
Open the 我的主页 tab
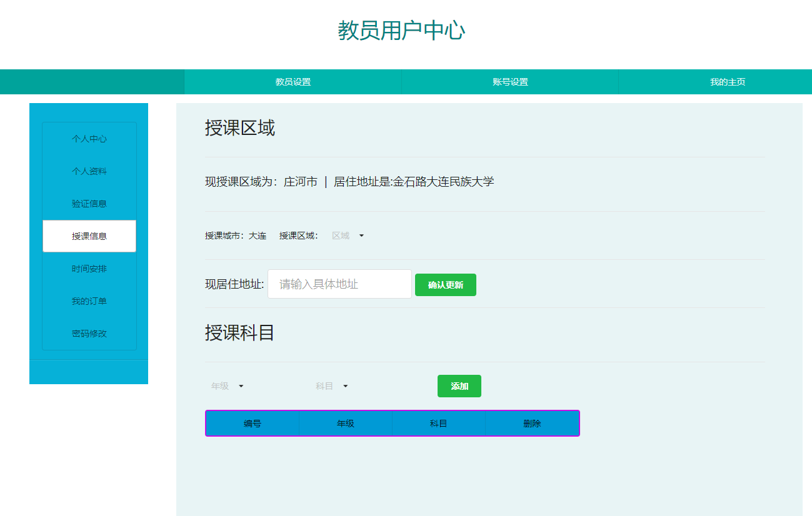pyautogui.click(x=726, y=82)
